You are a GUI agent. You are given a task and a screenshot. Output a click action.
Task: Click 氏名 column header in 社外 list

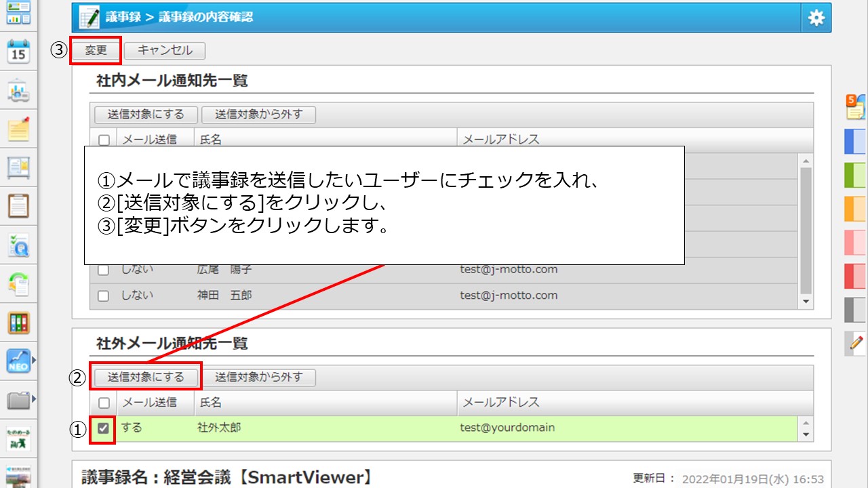pyautogui.click(x=210, y=403)
